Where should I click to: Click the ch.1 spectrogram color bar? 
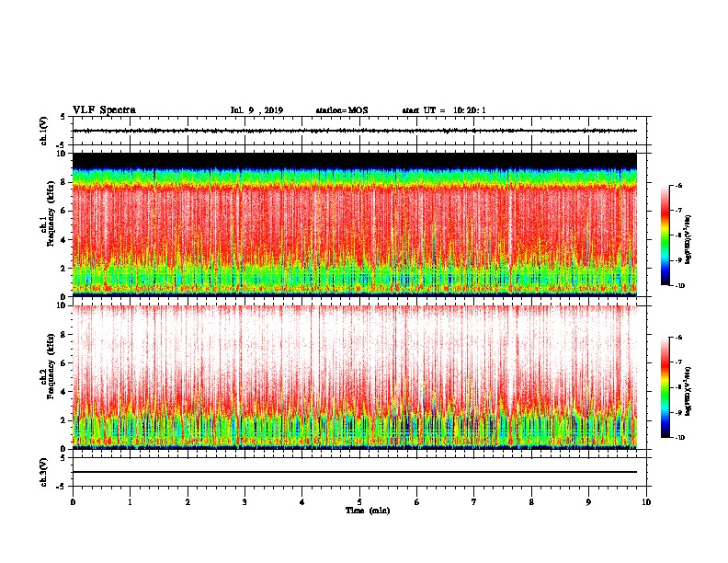[x=665, y=236]
